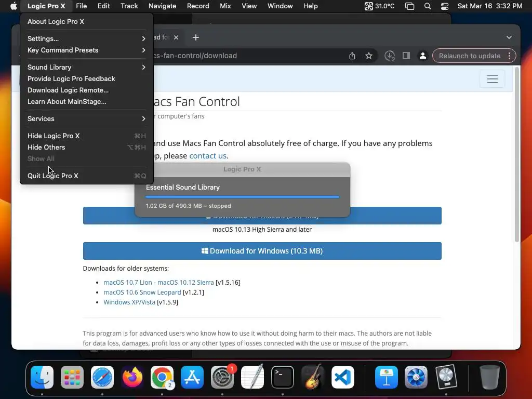Open the Windows XP/Vista download link
This screenshot has width=532, height=399.
[129, 302]
